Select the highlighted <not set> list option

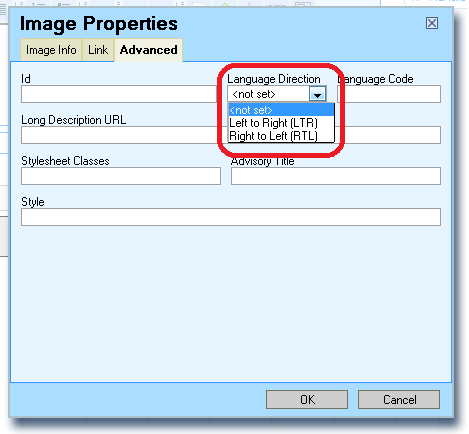[281, 110]
